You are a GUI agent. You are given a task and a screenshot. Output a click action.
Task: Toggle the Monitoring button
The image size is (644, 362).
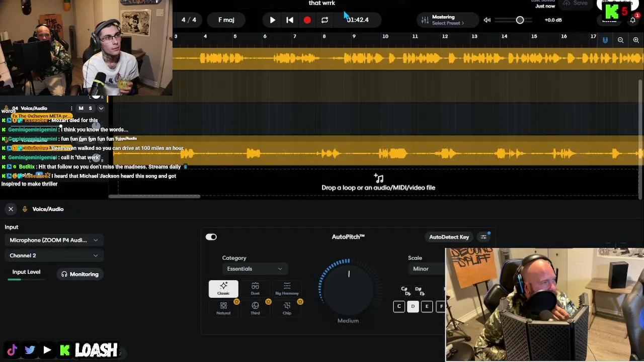(x=80, y=274)
